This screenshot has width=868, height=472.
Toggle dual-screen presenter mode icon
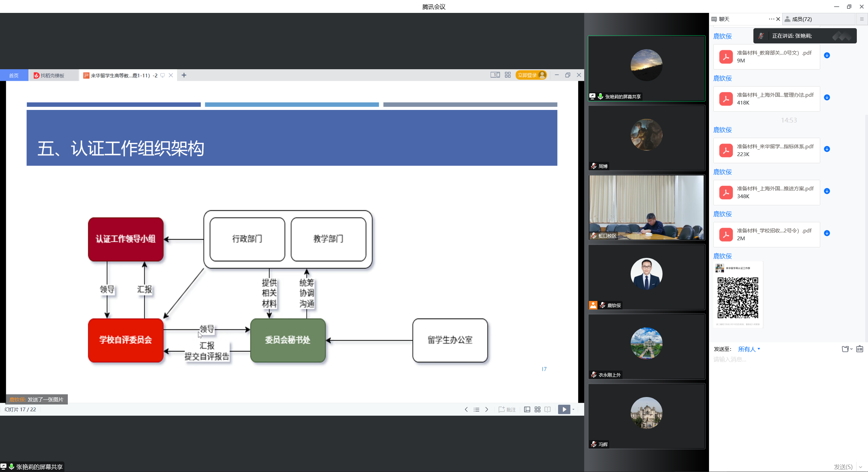pos(495,75)
